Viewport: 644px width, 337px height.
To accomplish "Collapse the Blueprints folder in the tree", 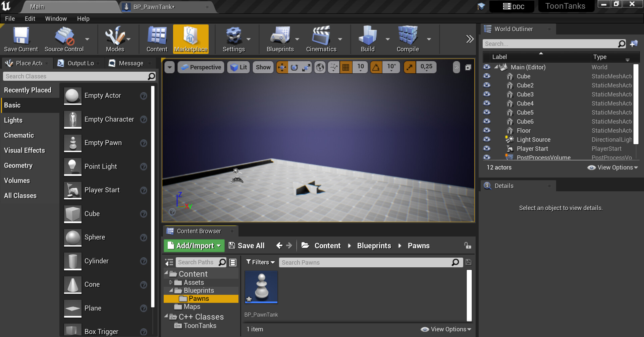I will click(171, 290).
